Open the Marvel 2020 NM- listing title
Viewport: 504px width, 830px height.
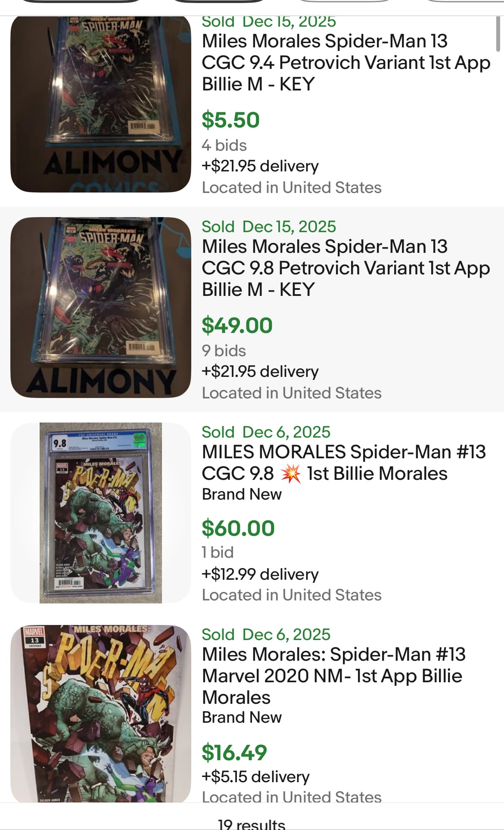click(333, 675)
